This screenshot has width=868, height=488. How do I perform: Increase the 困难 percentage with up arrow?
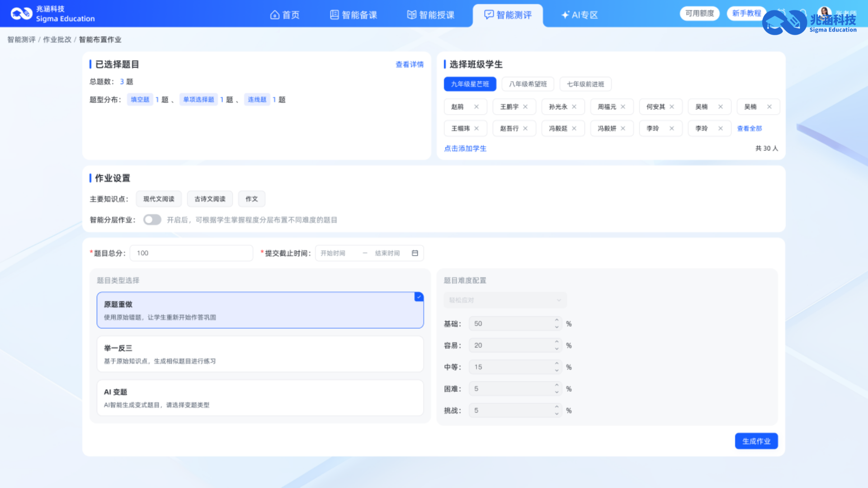coord(557,385)
